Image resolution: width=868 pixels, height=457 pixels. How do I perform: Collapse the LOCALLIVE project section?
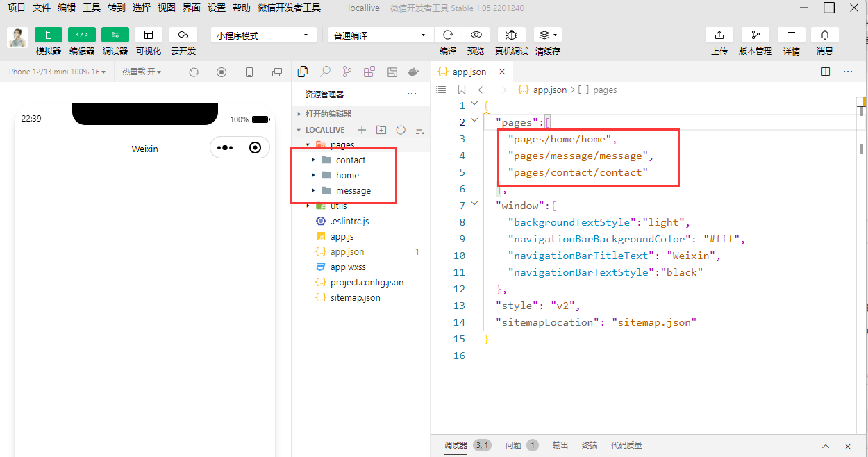tap(299, 130)
